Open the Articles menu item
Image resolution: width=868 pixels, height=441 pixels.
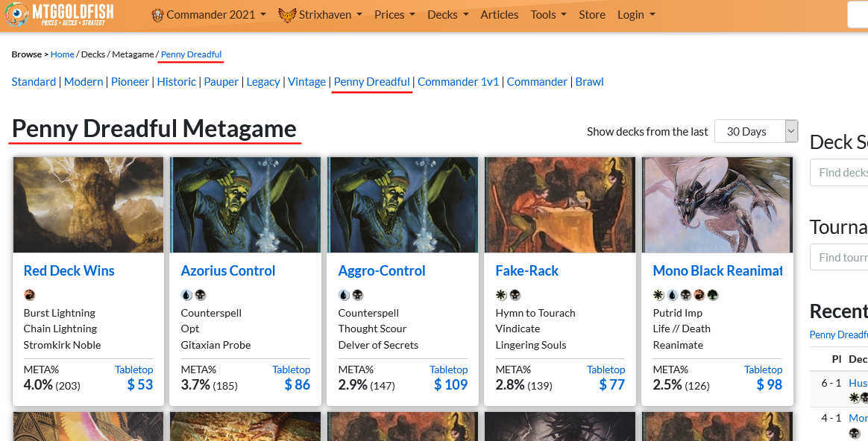click(x=500, y=15)
